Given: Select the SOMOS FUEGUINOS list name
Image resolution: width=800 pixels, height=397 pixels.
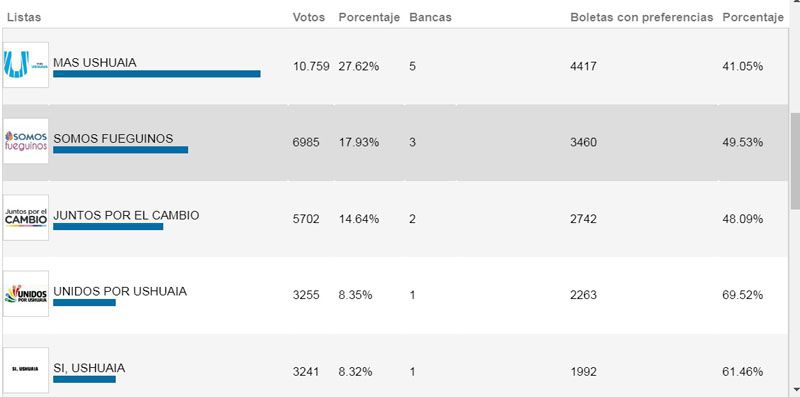Looking at the screenshot, I should tap(113, 139).
